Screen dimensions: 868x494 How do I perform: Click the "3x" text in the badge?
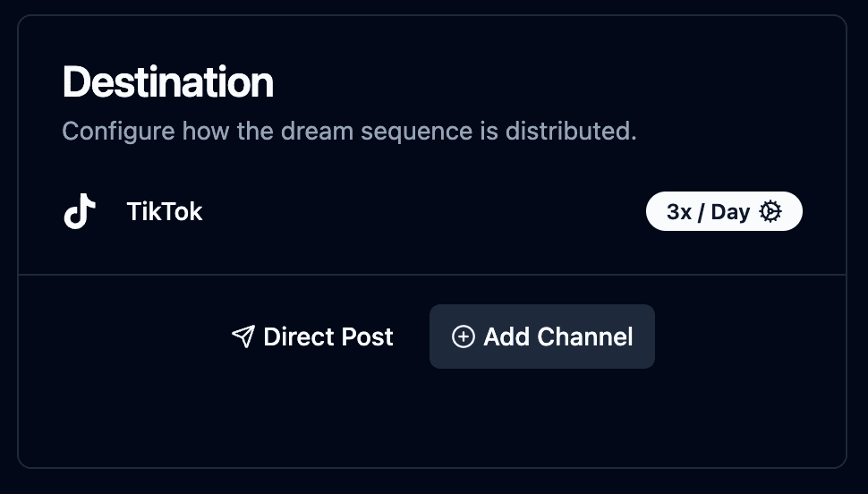coord(679,211)
